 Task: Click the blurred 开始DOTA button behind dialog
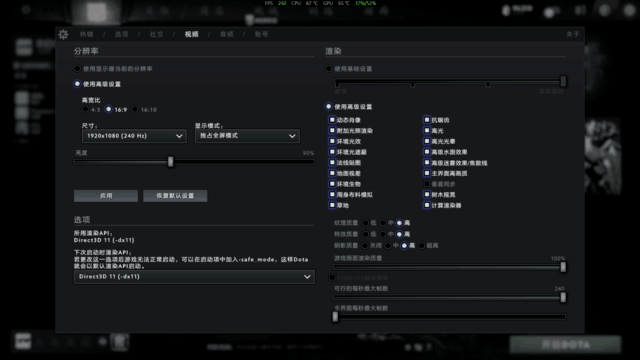coord(565,345)
